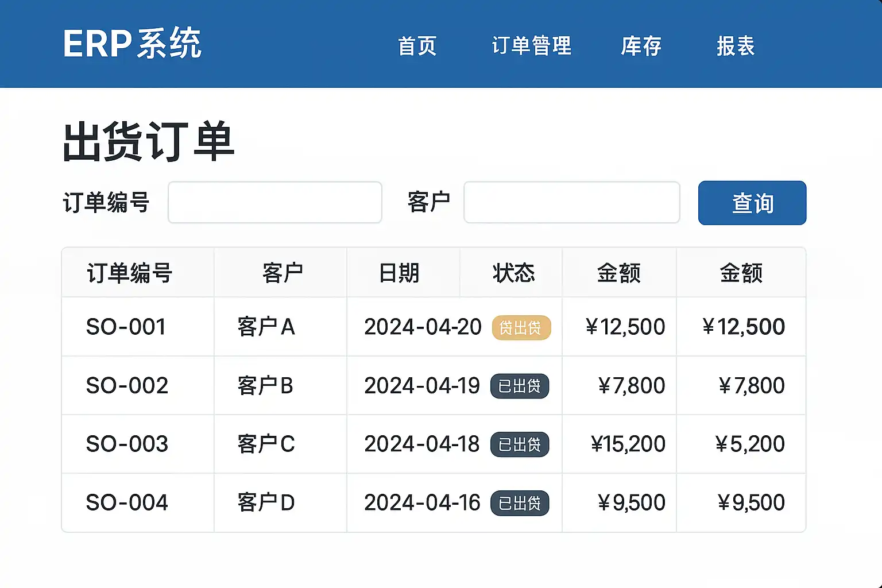This screenshot has width=882, height=588.
Task: Switch to the 报表 navigation item
Action: coord(736,46)
